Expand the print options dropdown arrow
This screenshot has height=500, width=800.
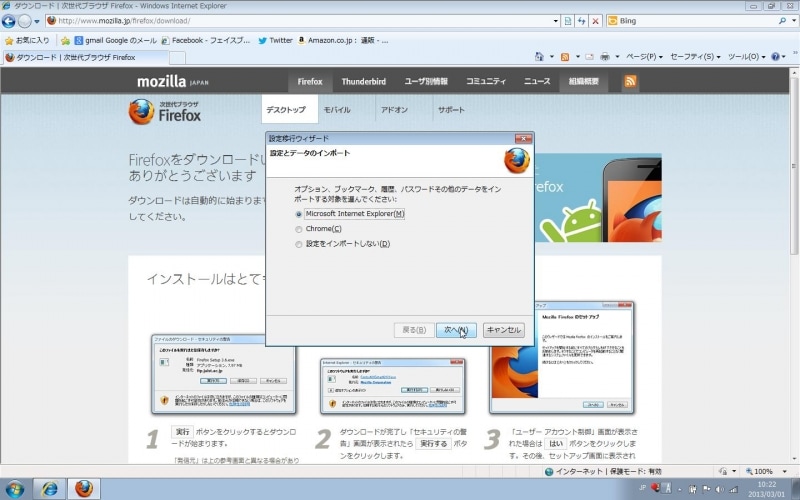click(617, 57)
